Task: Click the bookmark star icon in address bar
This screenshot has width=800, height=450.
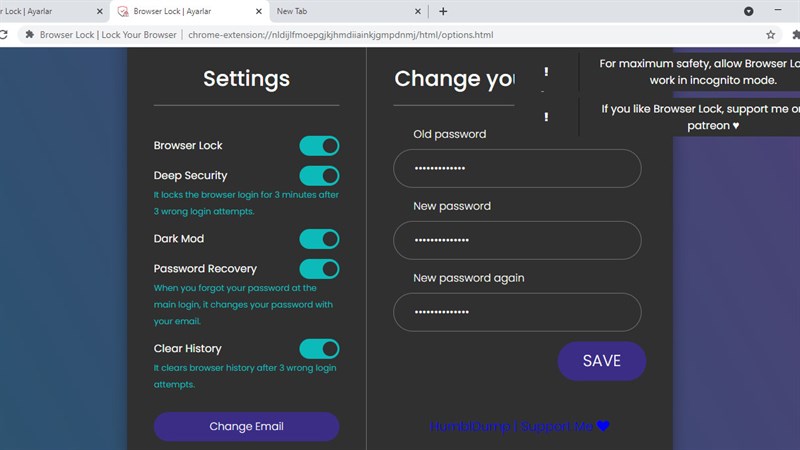Action: point(770,35)
